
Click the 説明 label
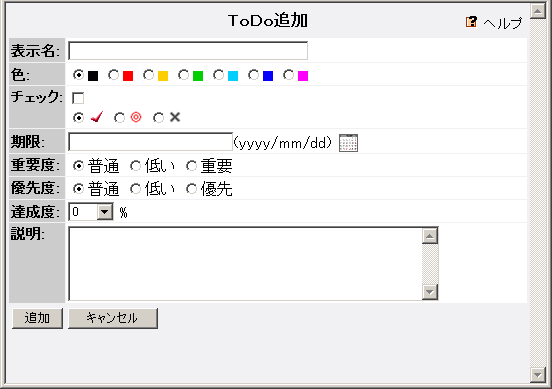click(x=27, y=233)
